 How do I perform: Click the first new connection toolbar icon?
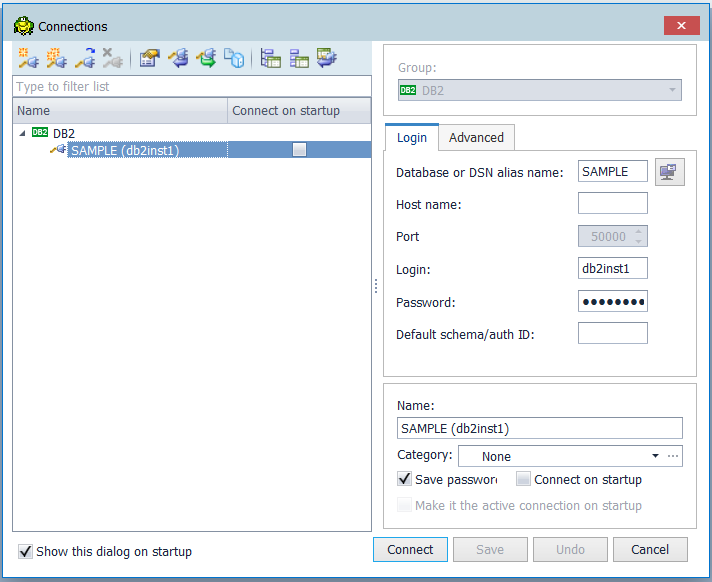pyautogui.click(x=28, y=59)
